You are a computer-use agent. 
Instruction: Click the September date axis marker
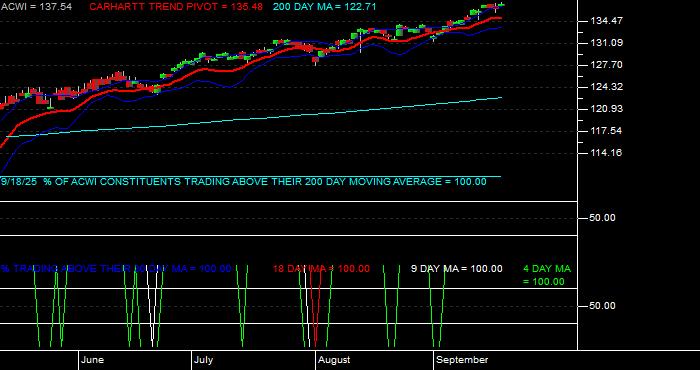coord(462,360)
